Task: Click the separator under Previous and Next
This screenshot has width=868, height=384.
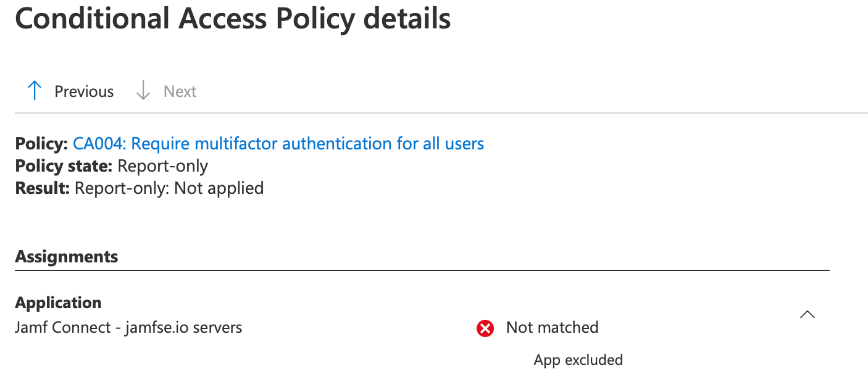Action: click(x=441, y=113)
